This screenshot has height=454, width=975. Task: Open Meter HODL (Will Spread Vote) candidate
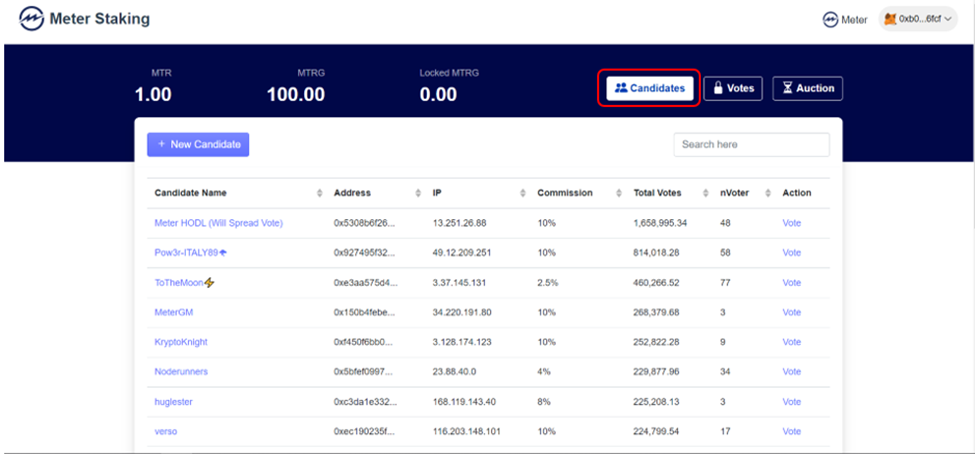coord(219,223)
